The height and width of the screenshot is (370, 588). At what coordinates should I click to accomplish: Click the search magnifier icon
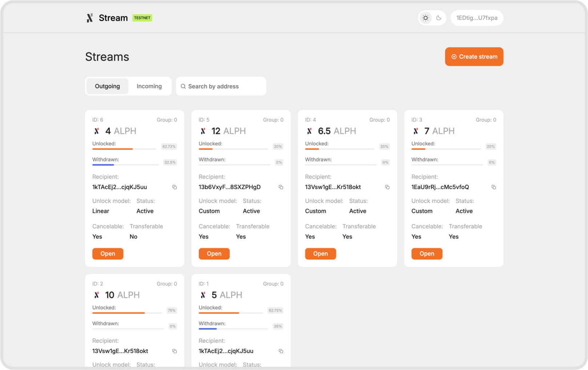pyautogui.click(x=183, y=87)
